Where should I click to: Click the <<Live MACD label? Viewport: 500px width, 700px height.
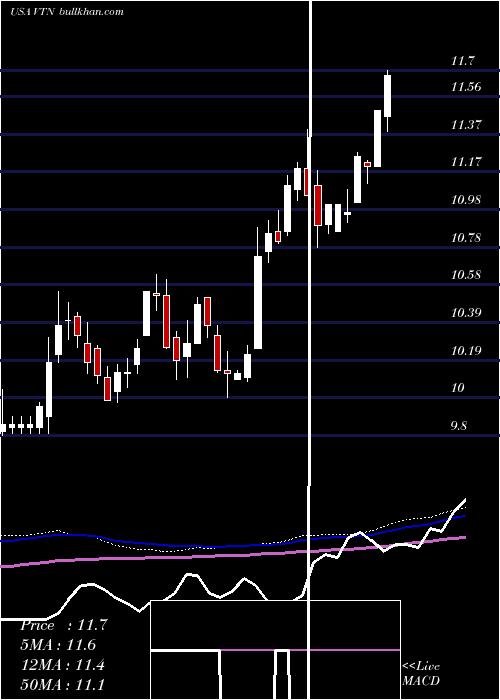point(421,674)
